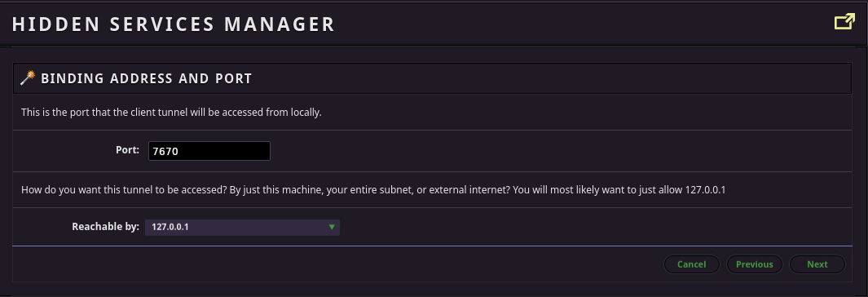Viewport: 868px width, 297px height.
Task: Click the green arrow on the Reachable by dropdown
Action: (332, 227)
